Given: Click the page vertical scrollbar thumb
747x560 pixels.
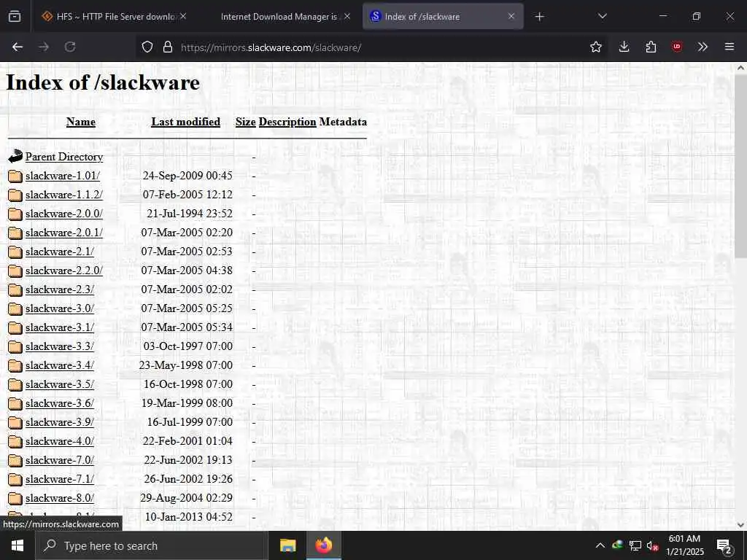Looking at the screenshot, I should pyautogui.click(x=741, y=167).
